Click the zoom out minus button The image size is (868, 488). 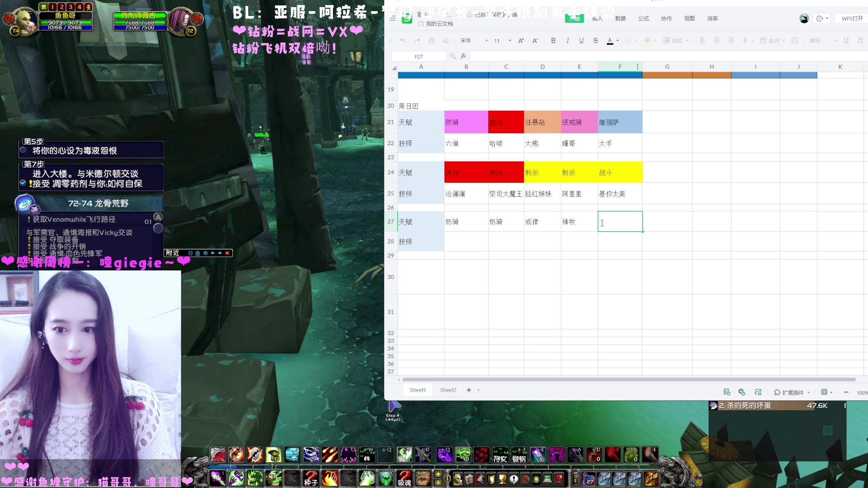(x=846, y=392)
